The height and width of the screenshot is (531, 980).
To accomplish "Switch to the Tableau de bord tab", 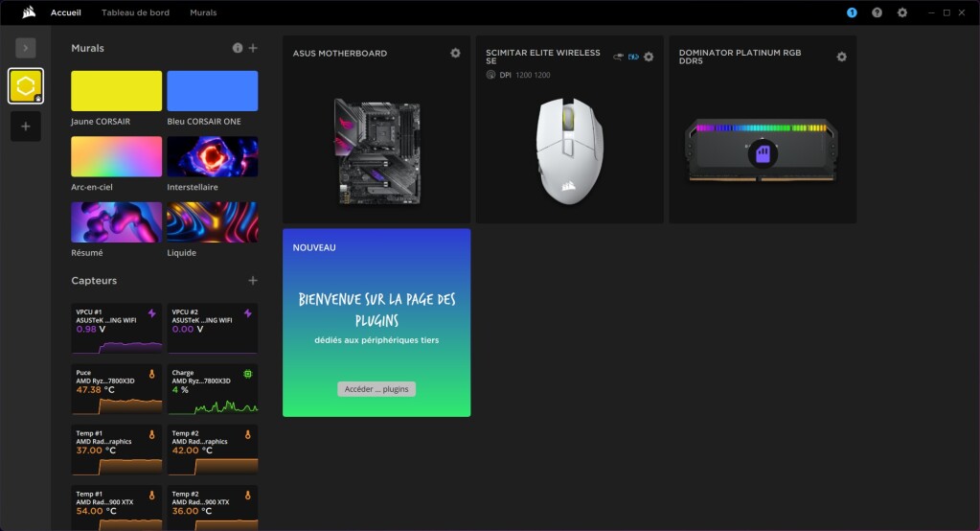I will 135,12.
